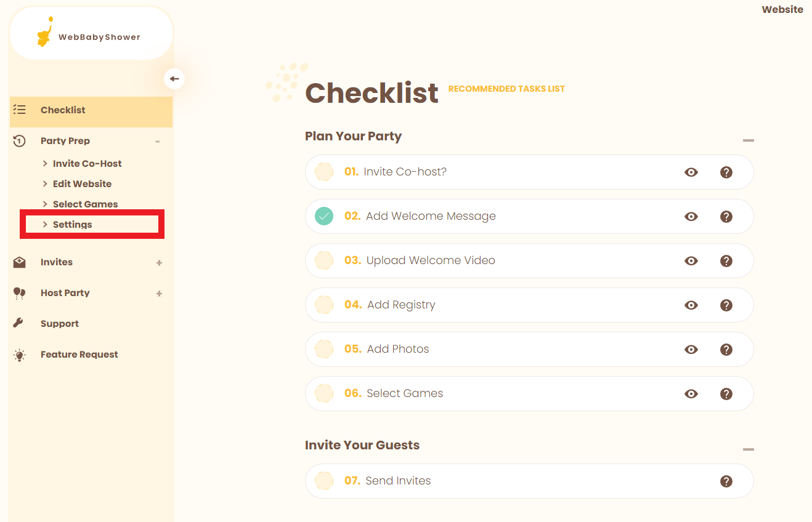Open Checklist in the sidebar
812x522 pixels.
pyautogui.click(x=63, y=110)
